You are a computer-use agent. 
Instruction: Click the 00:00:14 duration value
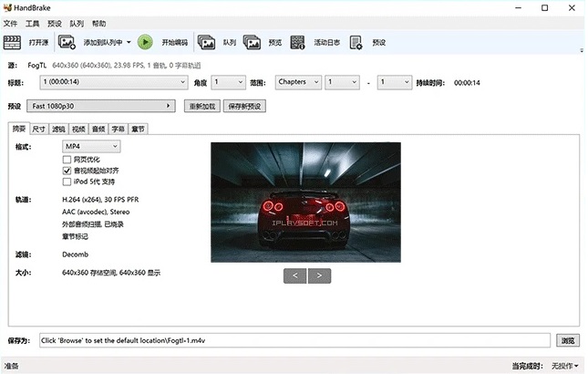[x=467, y=83]
